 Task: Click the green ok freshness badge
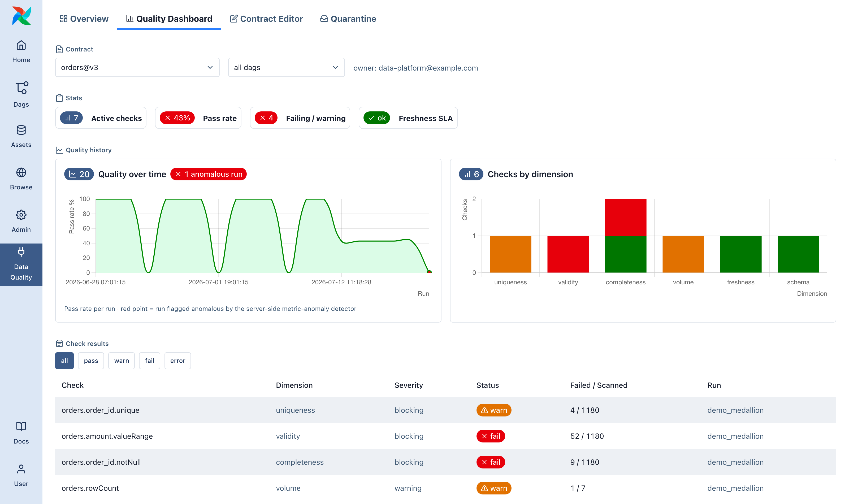point(377,118)
